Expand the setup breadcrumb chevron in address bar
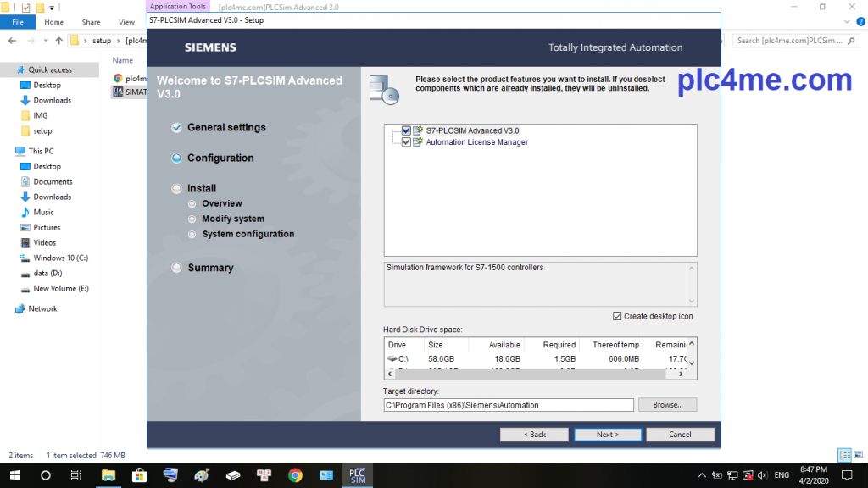The image size is (868, 488). click(x=119, y=40)
